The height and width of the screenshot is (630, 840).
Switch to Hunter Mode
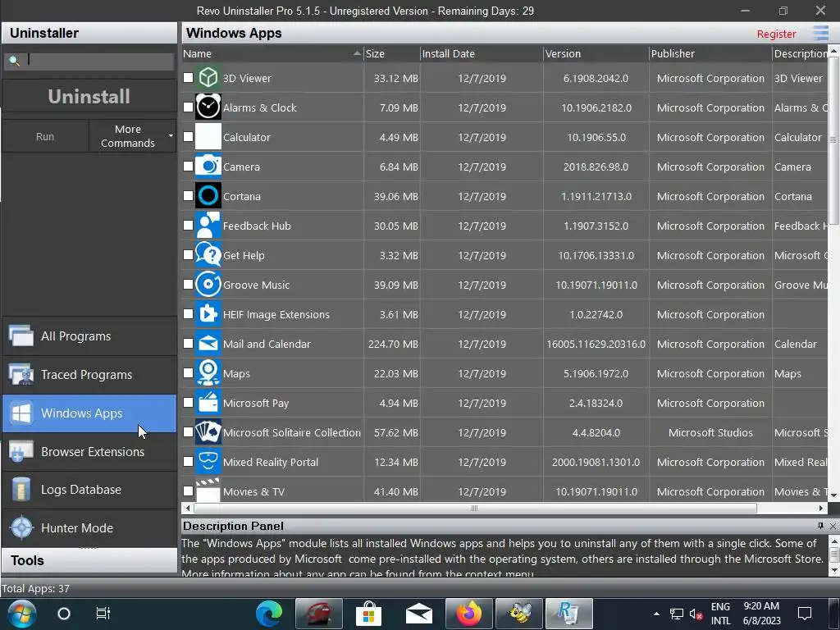tap(89, 527)
